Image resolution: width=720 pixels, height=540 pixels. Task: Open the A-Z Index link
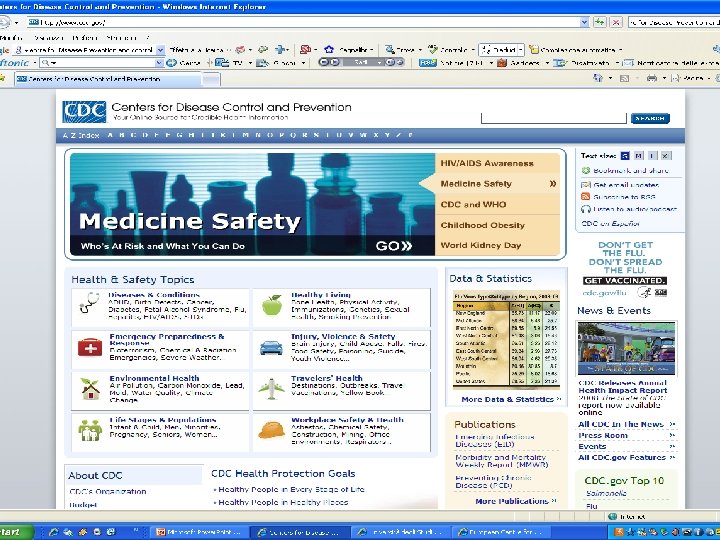coord(81,135)
